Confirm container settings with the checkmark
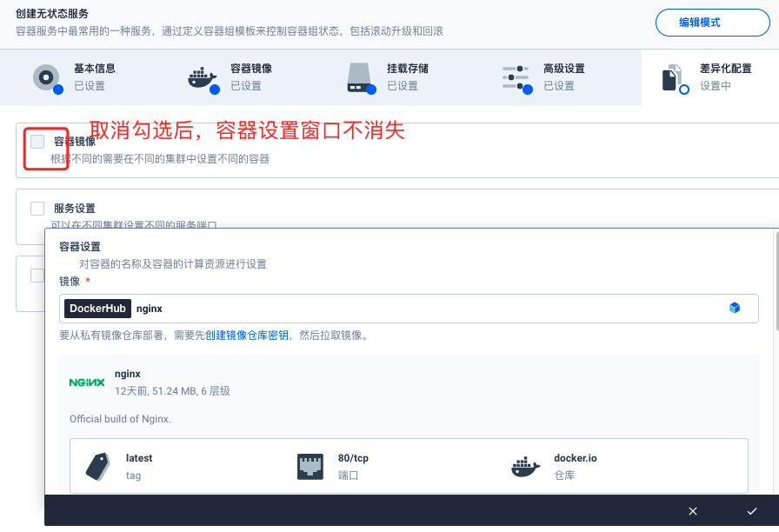 pyautogui.click(x=752, y=511)
